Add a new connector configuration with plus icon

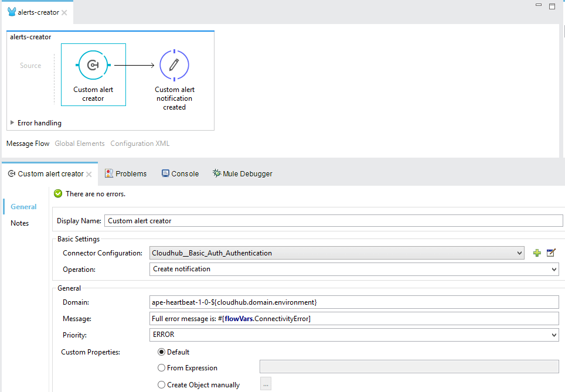537,253
